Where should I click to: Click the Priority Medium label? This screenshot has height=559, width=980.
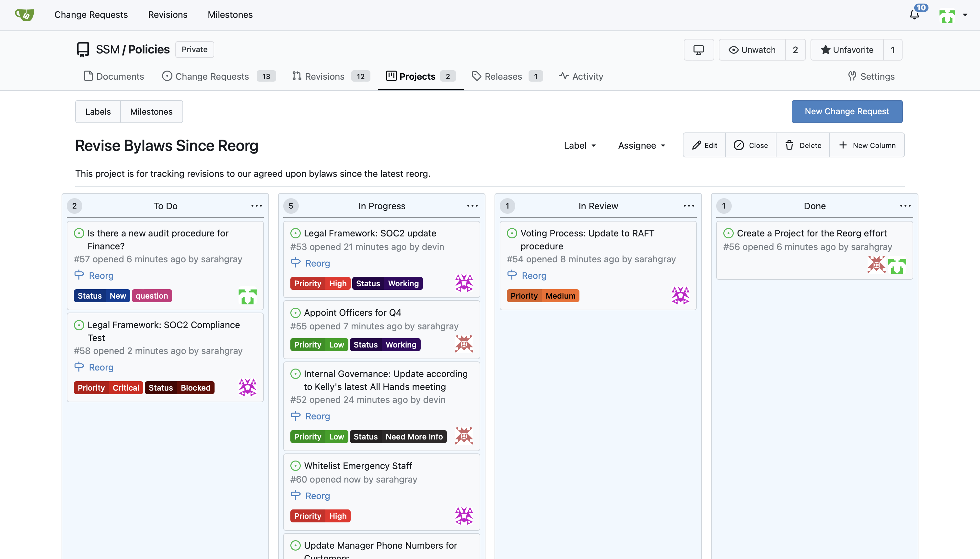coord(543,296)
